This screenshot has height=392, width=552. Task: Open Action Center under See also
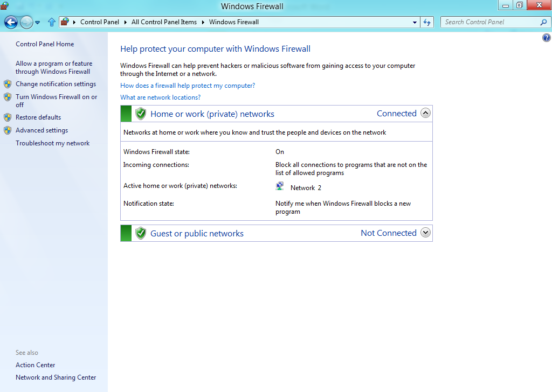[x=35, y=365]
